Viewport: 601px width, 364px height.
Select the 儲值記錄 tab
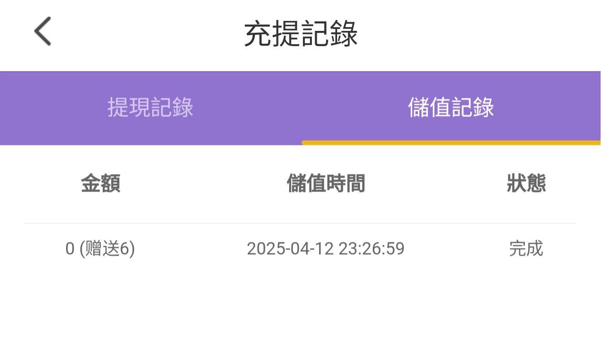tap(451, 108)
